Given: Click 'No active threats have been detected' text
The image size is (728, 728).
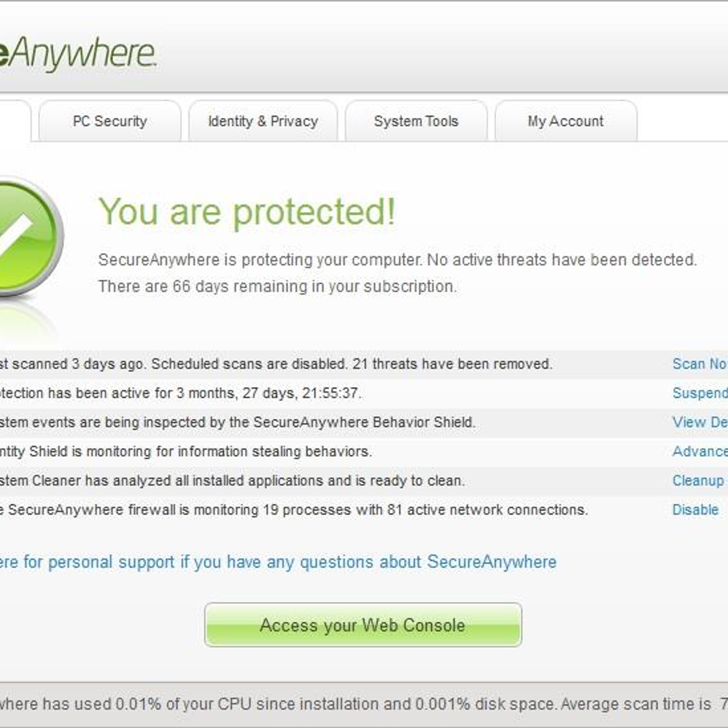Looking at the screenshot, I should (562, 260).
